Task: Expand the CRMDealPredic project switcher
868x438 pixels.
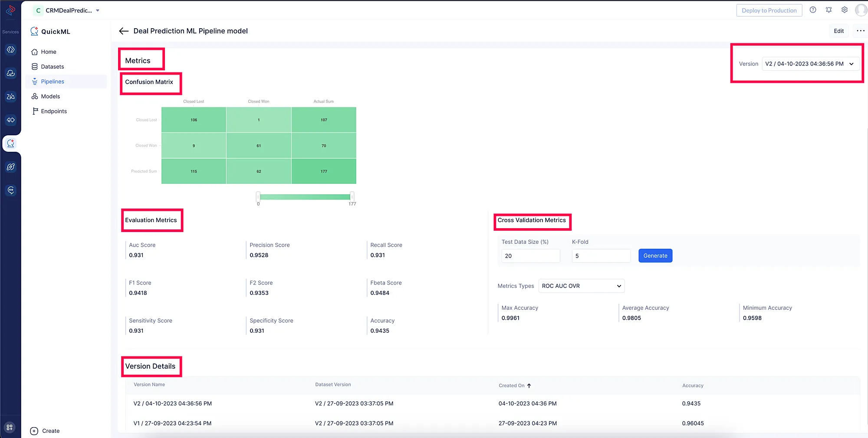Action: 67,10
